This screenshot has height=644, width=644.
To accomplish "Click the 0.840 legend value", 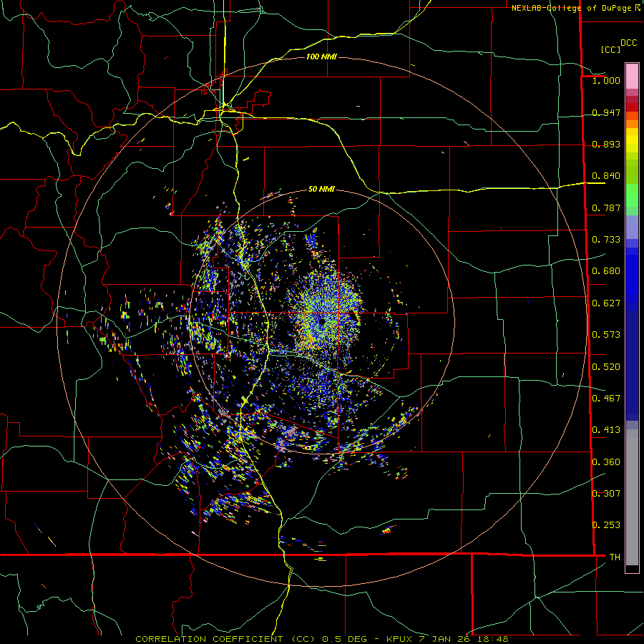I will click(606, 176).
